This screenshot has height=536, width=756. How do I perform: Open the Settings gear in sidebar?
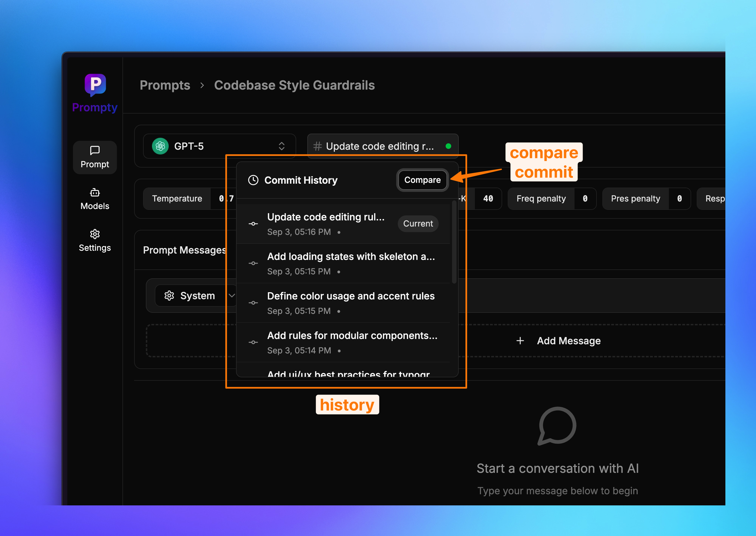95,234
